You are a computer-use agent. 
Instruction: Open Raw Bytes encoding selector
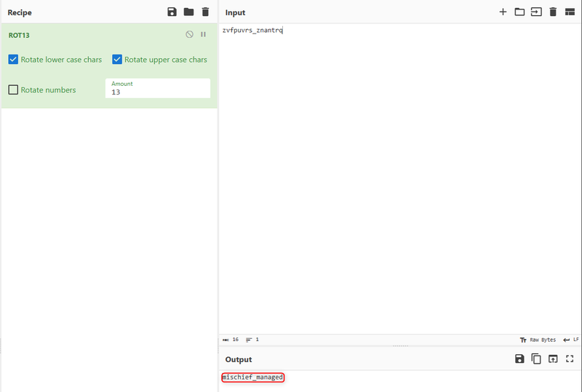(538, 340)
